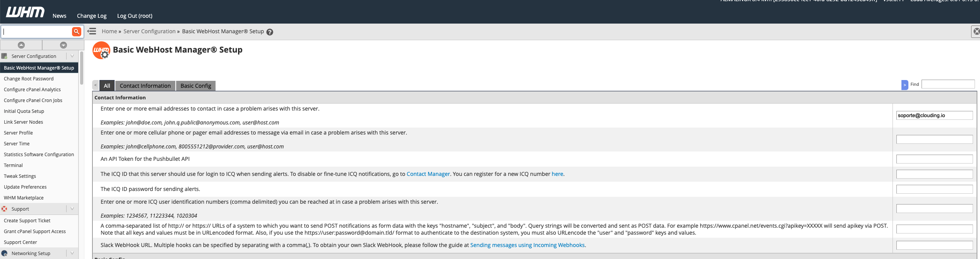The width and height of the screenshot is (980, 259).
Task: Click the ICQ ID password field
Action: tap(934, 189)
